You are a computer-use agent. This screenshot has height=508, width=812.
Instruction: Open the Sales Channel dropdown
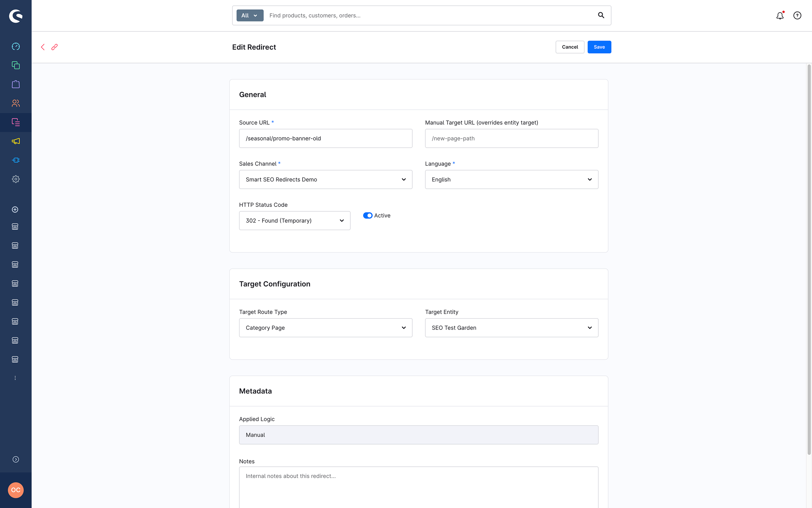tap(326, 179)
